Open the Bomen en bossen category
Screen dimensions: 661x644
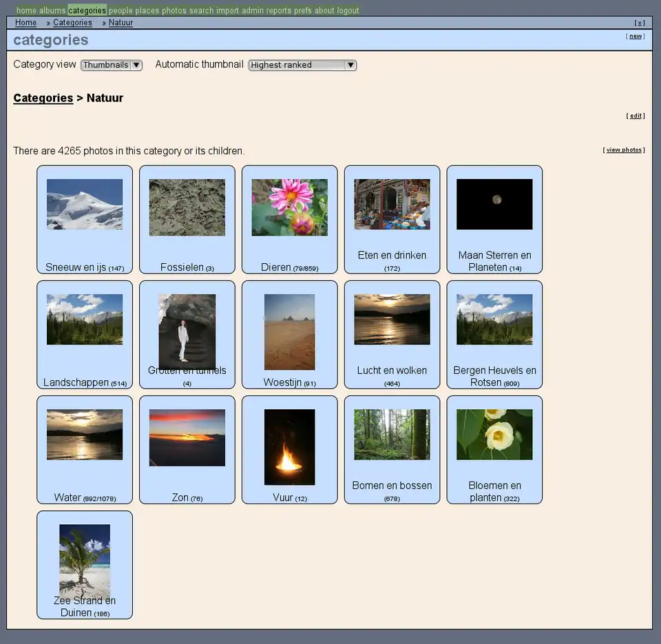point(392,434)
